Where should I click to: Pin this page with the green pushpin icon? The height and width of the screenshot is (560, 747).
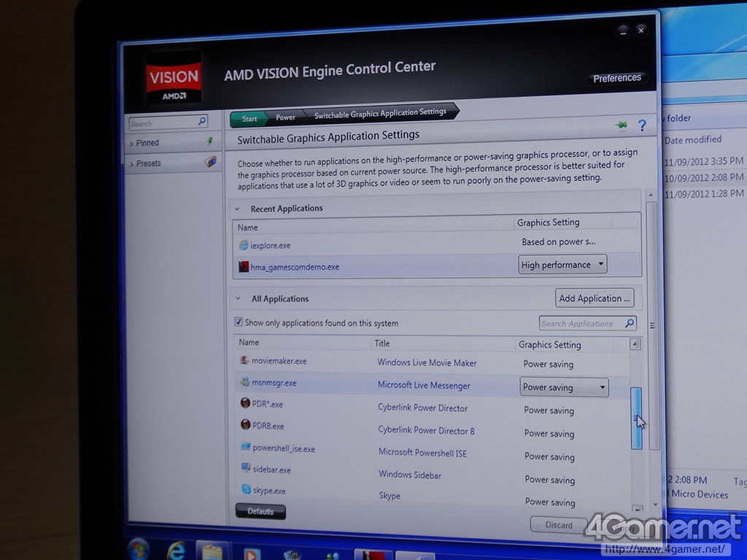[x=621, y=125]
